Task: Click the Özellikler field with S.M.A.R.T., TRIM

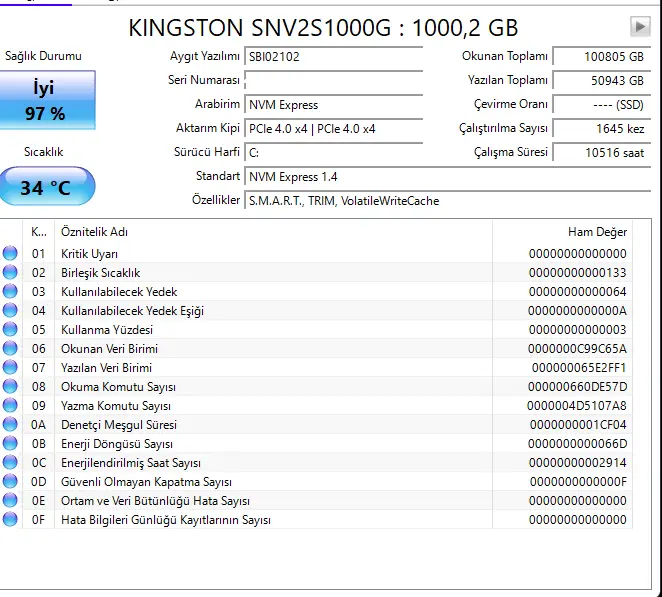Action: tap(448, 201)
